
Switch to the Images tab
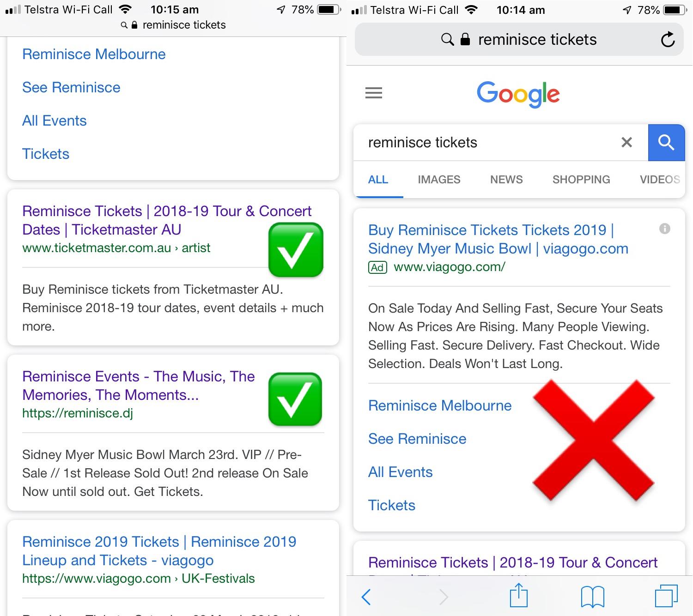pos(439,180)
